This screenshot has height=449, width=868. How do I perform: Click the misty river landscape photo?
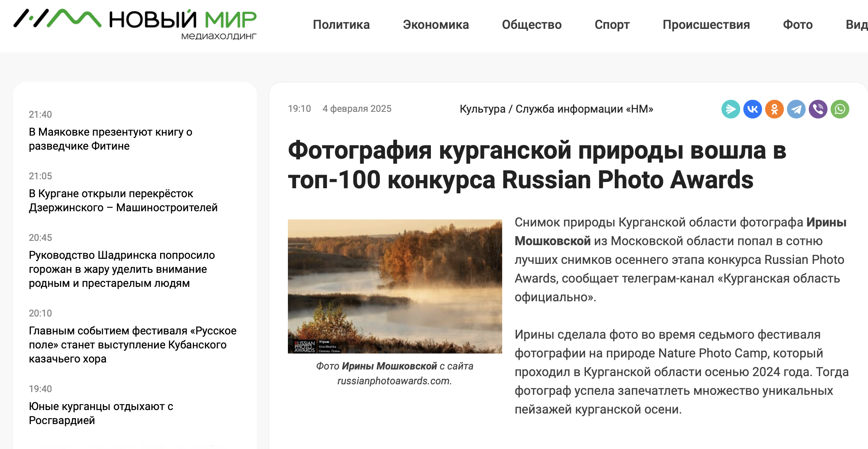[395, 286]
